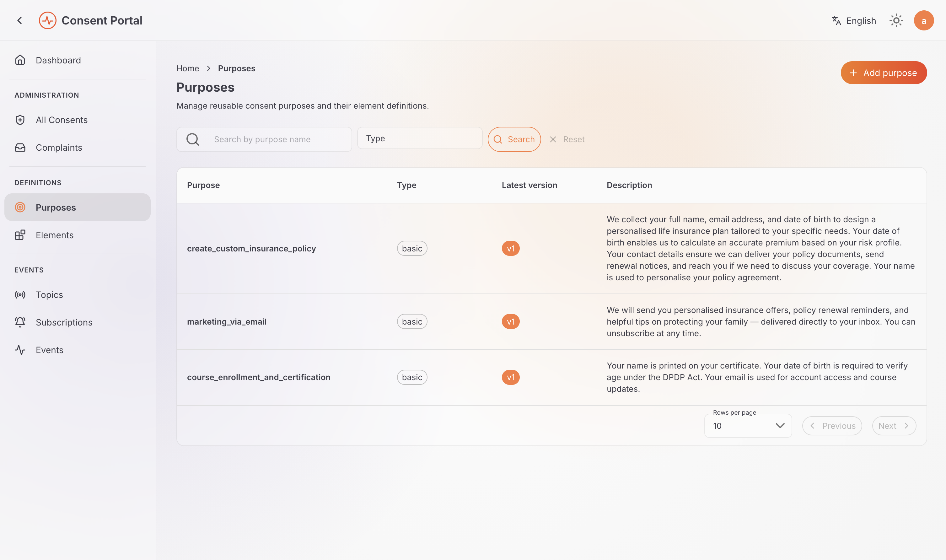
Task: Click the plus icon on Add purpose
Action: click(853, 73)
